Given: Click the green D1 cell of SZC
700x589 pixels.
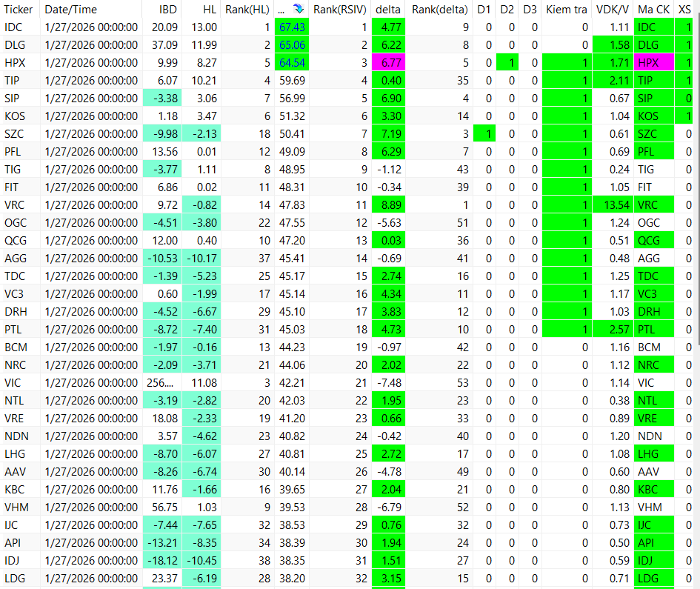Looking at the screenshot, I should coord(484,134).
